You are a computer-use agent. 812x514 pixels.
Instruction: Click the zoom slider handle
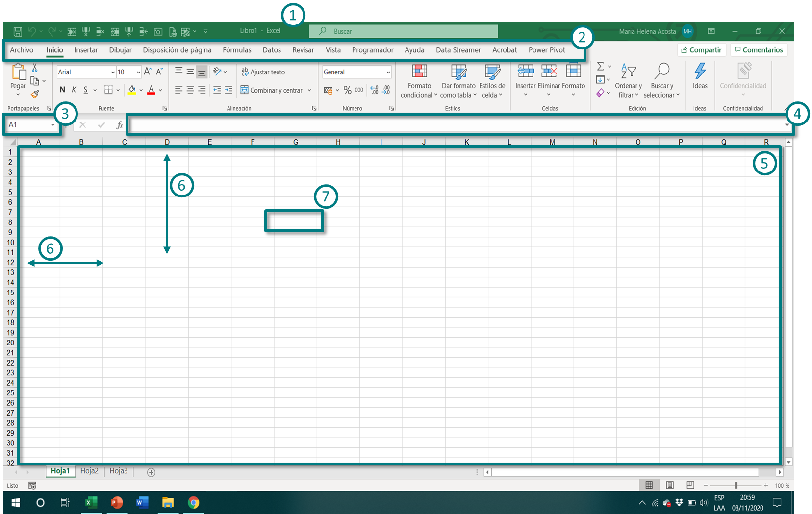pyautogui.click(x=736, y=485)
